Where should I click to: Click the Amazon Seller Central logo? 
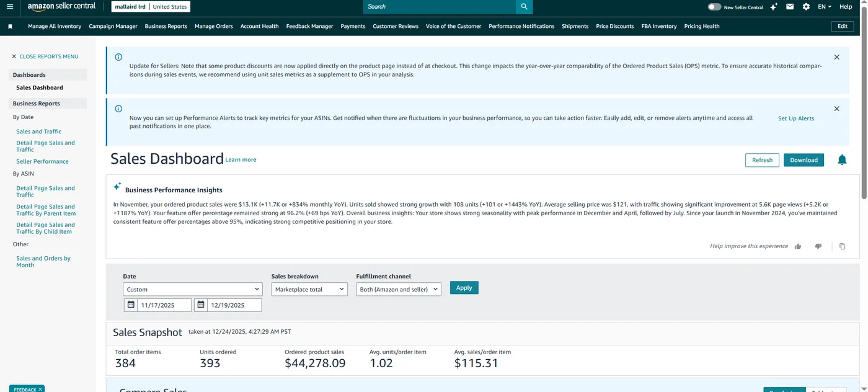[x=61, y=7]
